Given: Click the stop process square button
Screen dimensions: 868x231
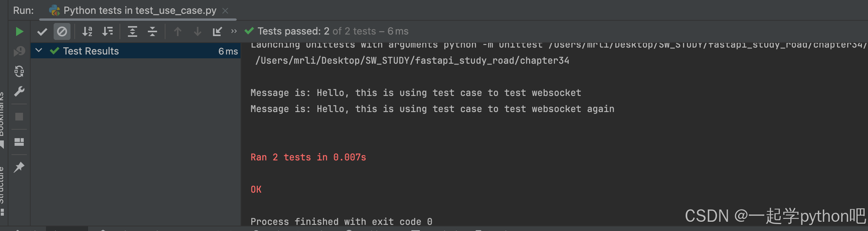Looking at the screenshot, I should pos(19,117).
